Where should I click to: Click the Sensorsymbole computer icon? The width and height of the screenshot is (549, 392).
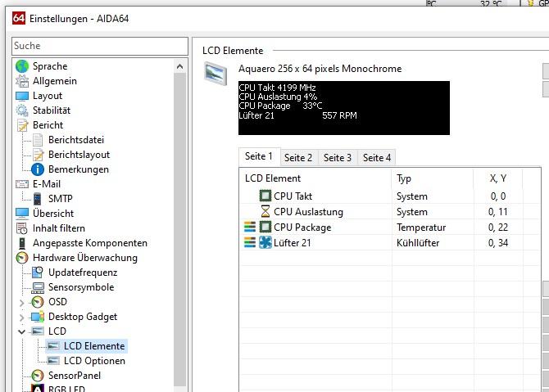[x=38, y=287]
